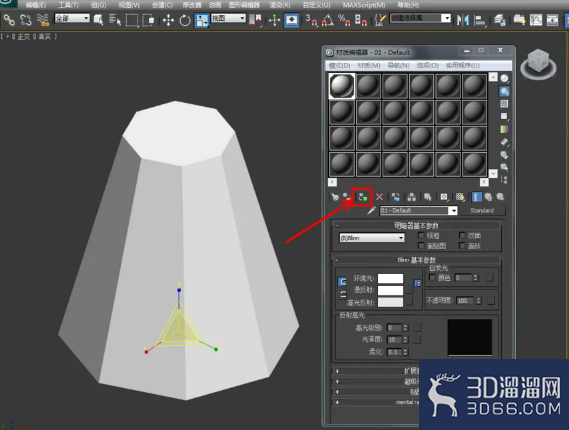Click Select by Material icon

(504, 167)
